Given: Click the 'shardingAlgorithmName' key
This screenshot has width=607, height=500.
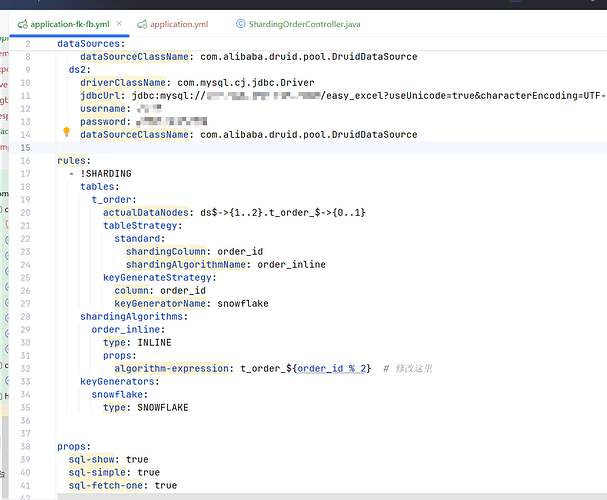Looking at the screenshot, I should [185, 265].
